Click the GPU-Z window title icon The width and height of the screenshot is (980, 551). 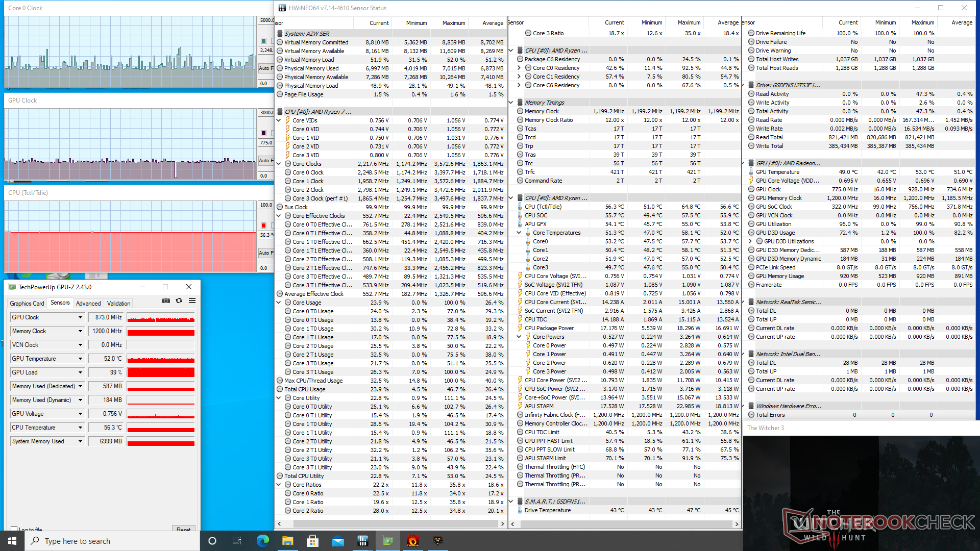click(12, 287)
